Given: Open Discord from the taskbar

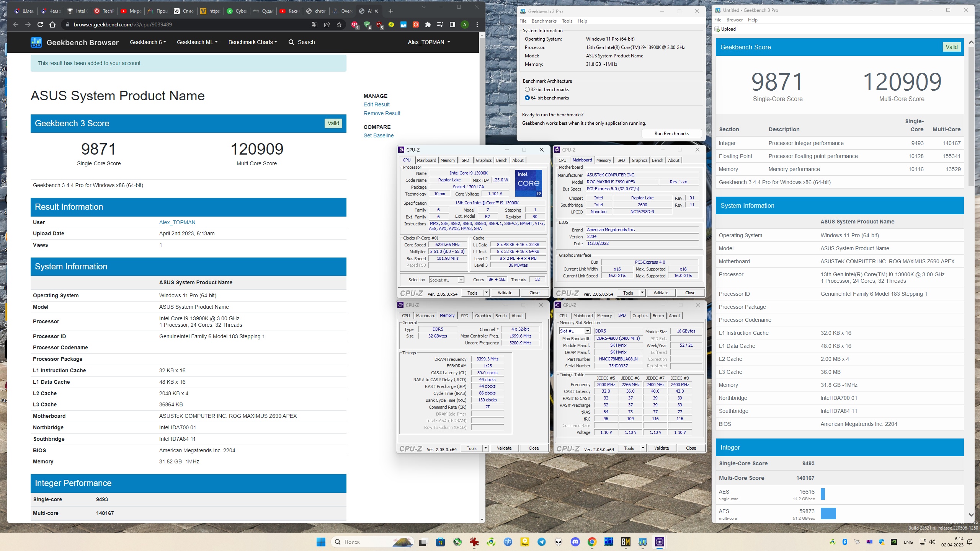Looking at the screenshot, I should click(575, 542).
